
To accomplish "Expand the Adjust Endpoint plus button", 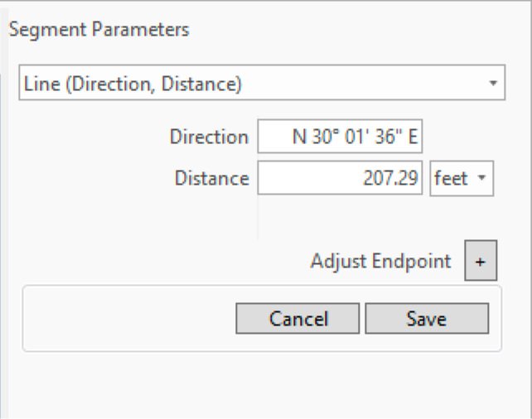I will [x=481, y=263].
